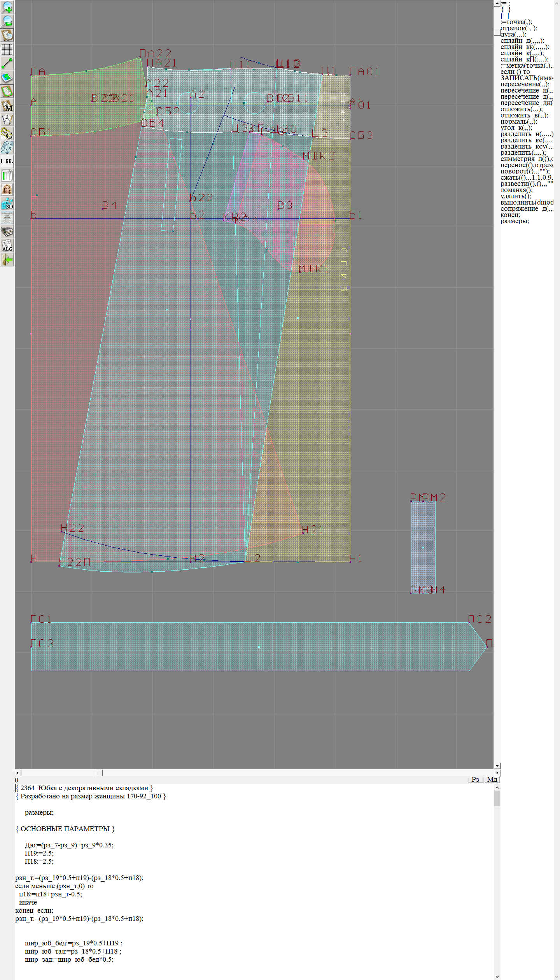
Task: Click the woman portrait mannequin icon
Action: coord(7,189)
